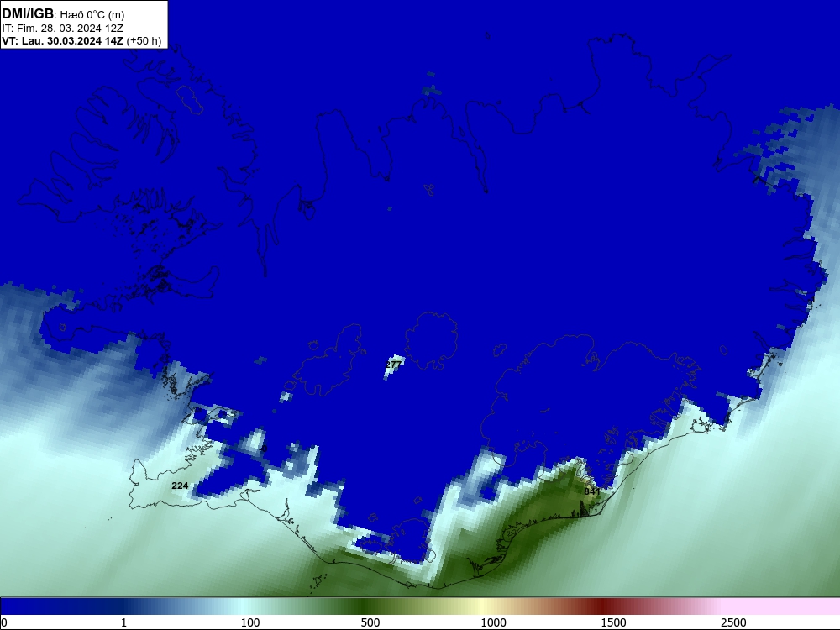Click the 100 label on the color scale

250,622
